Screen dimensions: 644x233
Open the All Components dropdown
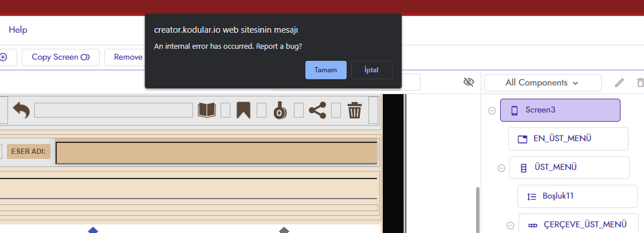click(x=542, y=83)
